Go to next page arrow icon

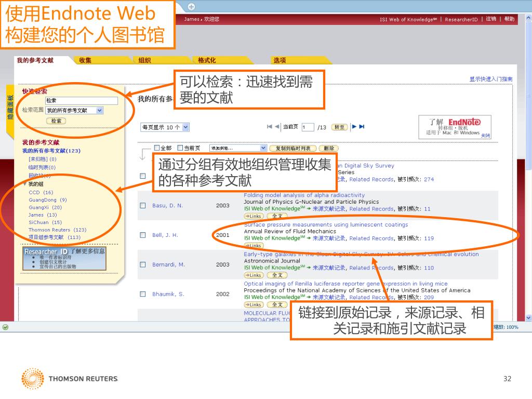(354, 127)
